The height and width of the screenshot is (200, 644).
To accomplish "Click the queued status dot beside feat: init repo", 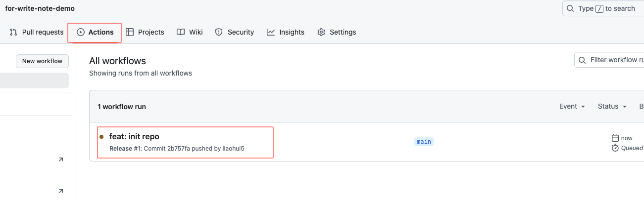I will click(x=101, y=137).
